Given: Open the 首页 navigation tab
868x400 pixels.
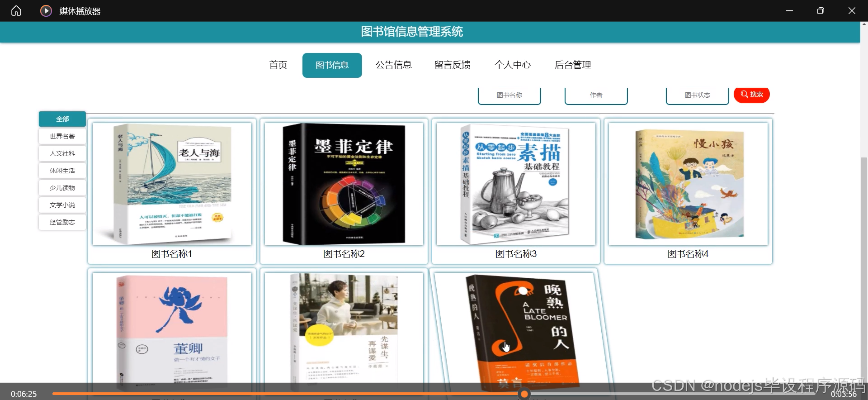Looking at the screenshot, I should (278, 65).
